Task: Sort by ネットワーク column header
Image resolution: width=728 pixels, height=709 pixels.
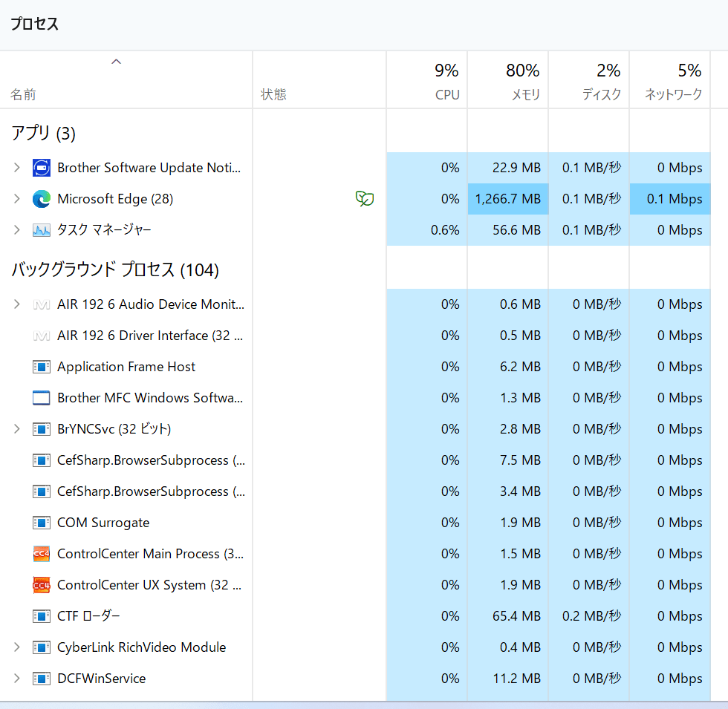Action: (x=670, y=80)
